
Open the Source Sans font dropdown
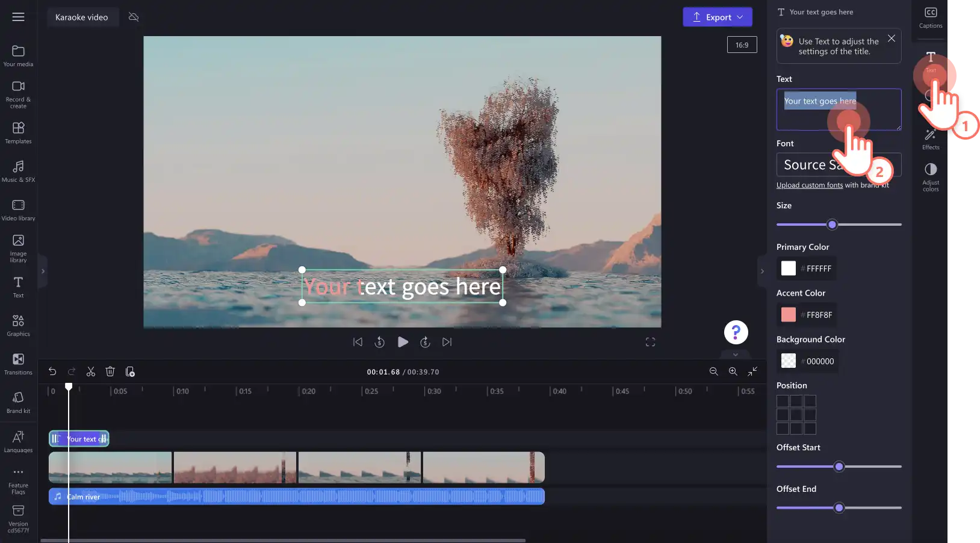click(839, 164)
